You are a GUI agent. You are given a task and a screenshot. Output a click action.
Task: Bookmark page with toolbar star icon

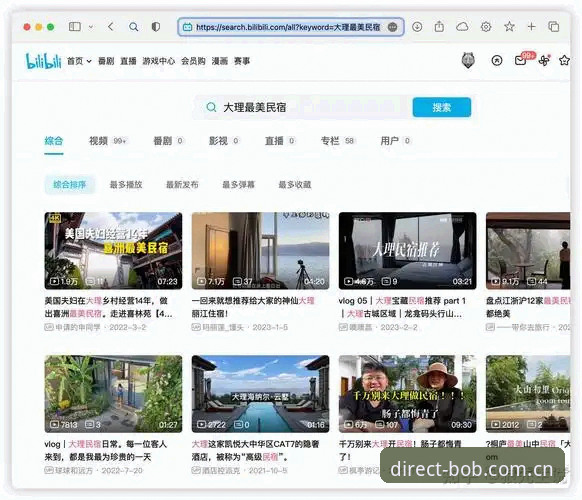509,26
